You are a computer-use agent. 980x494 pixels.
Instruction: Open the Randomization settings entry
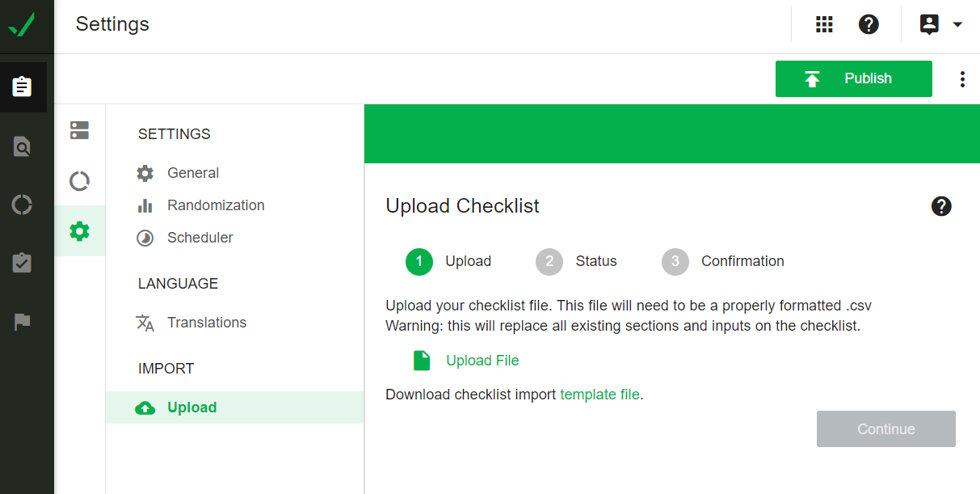coord(216,205)
